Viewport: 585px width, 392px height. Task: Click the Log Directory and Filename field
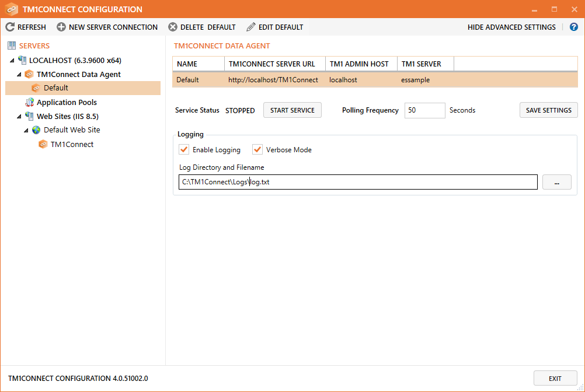coord(358,182)
